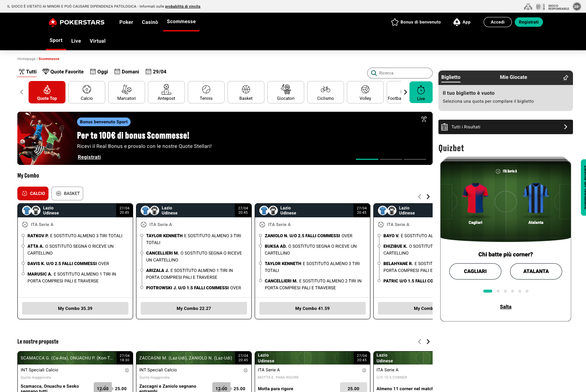
Task: Click the Ricerca search field
Action: [400, 73]
